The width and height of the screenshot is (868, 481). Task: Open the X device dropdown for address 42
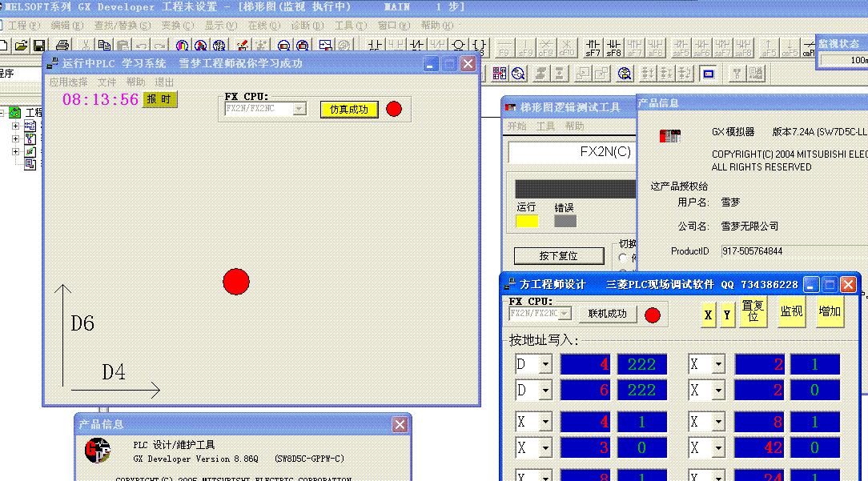click(718, 448)
